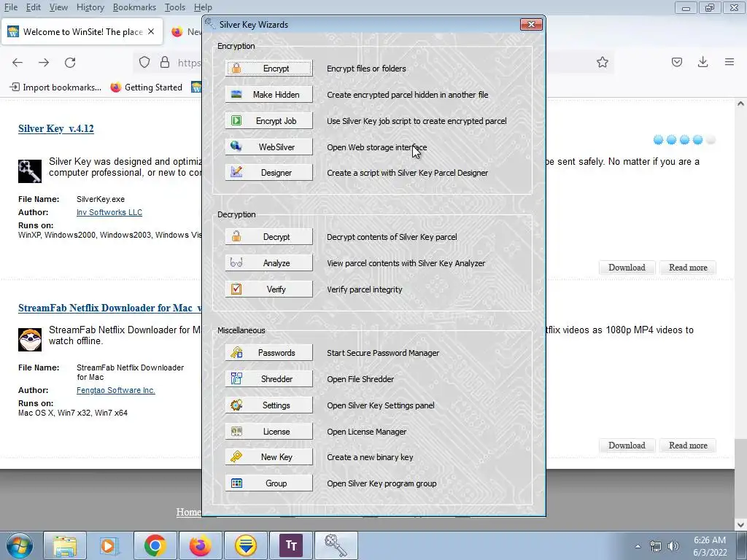
Task: Open Google Chrome from taskbar
Action: (155, 545)
